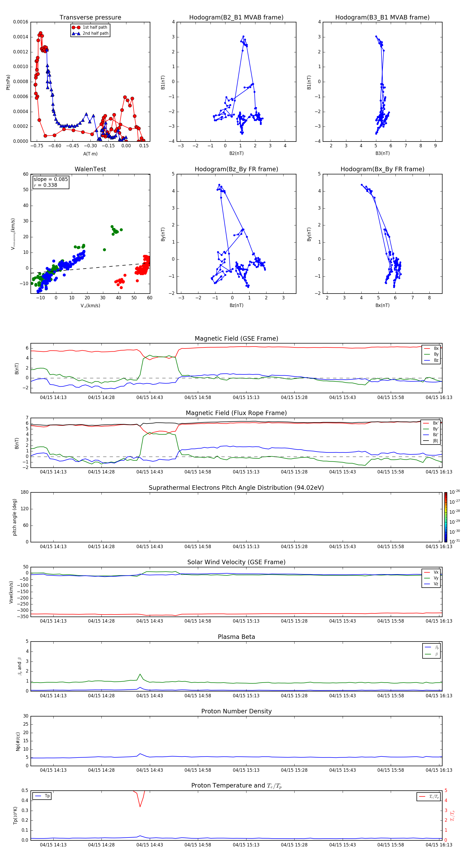
Task: Click the "A(T·m)" x-axis label
Action: (90, 154)
